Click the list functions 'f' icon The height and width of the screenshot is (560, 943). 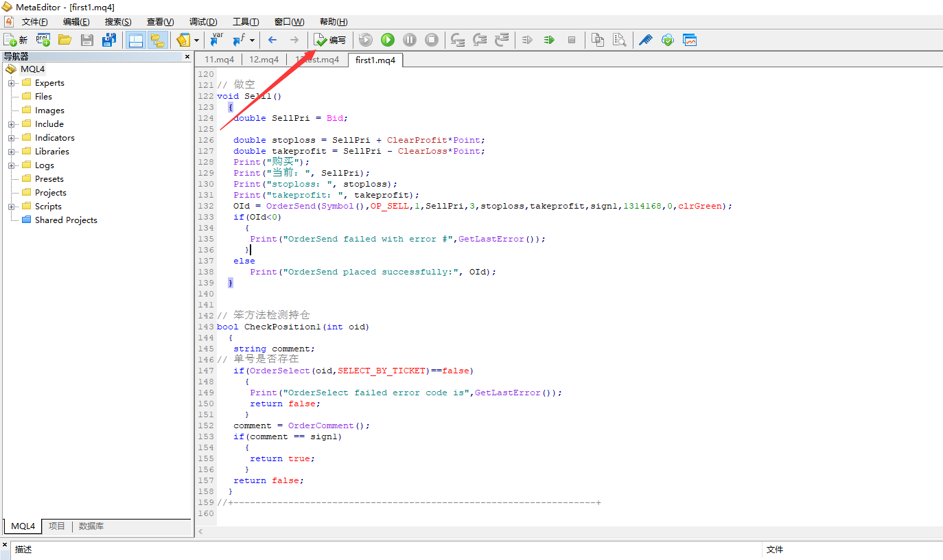tap(239, 40)
